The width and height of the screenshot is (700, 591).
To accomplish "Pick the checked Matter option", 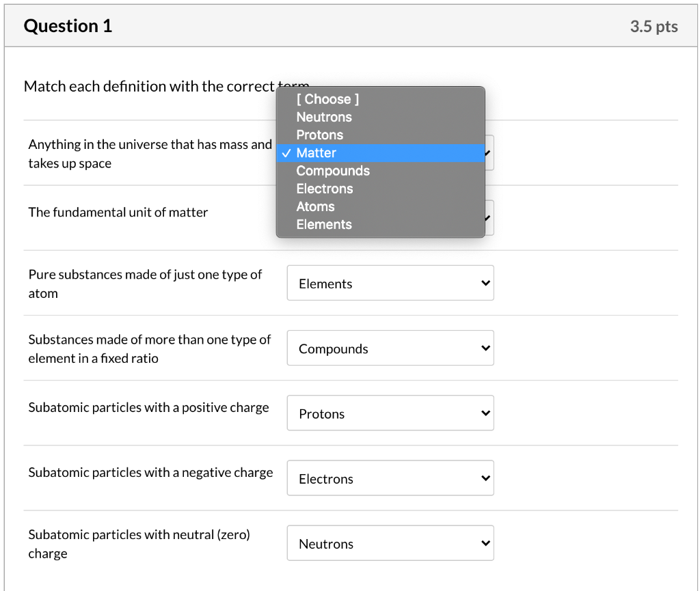I will (317, 153).
